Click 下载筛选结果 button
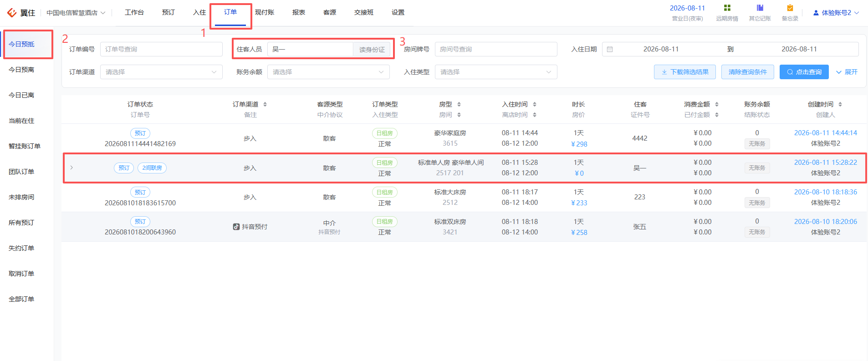Image resolution: width=868 pixels, height=361 pixels. [x=685, y=72]
